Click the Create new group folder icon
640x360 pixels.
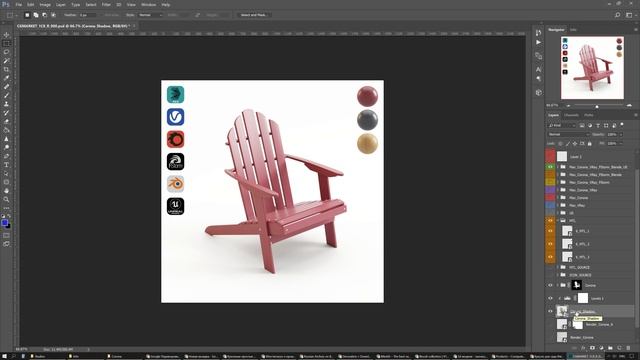click(x=610, y=348)
